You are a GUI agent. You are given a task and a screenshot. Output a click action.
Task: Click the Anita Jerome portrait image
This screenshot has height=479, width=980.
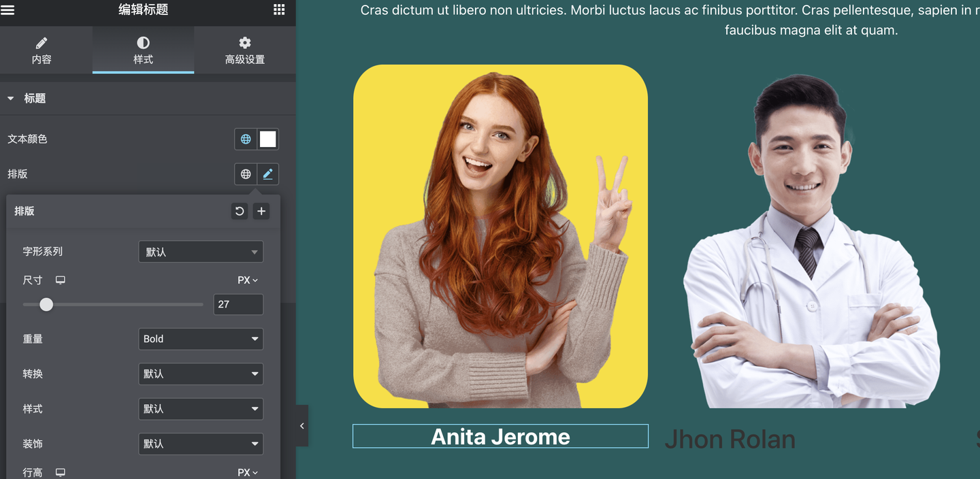(500, 236)
